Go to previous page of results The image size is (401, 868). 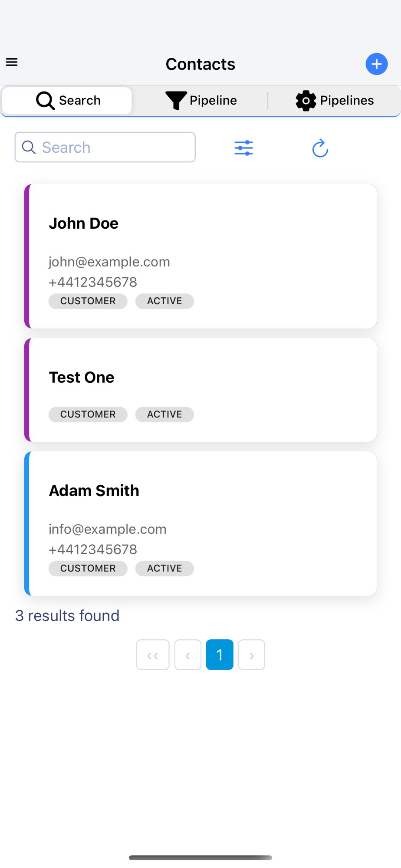click(x=188, y=654)
